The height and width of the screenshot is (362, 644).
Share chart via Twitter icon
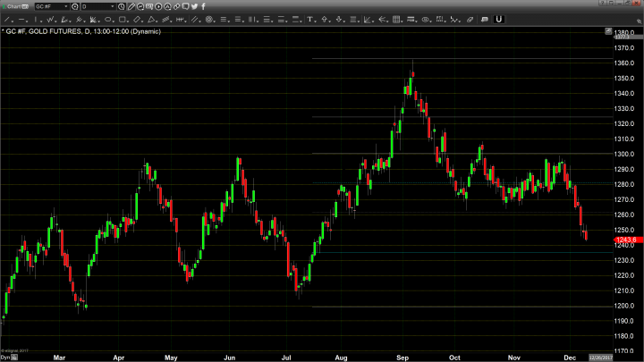click(x=195, y=6)
